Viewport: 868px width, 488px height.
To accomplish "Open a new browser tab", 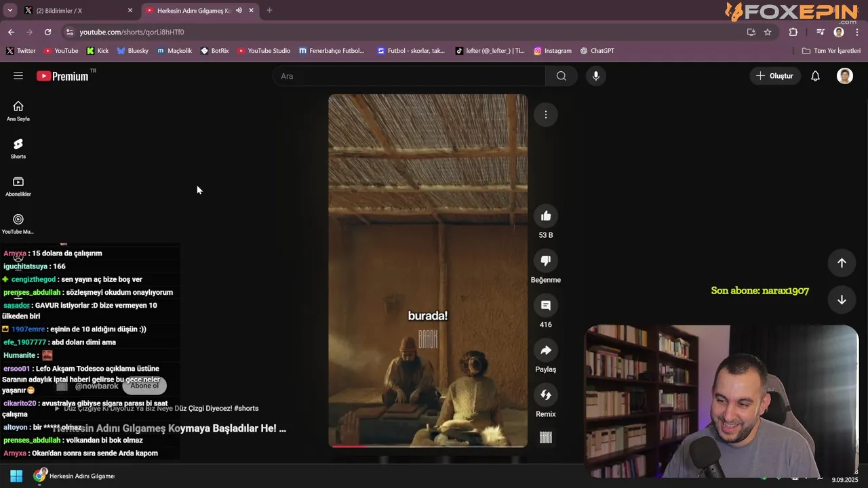I will click(269, 11).
